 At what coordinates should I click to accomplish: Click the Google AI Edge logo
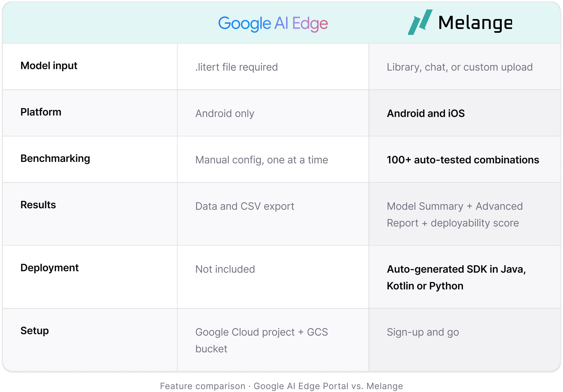[x=273, y=24]
